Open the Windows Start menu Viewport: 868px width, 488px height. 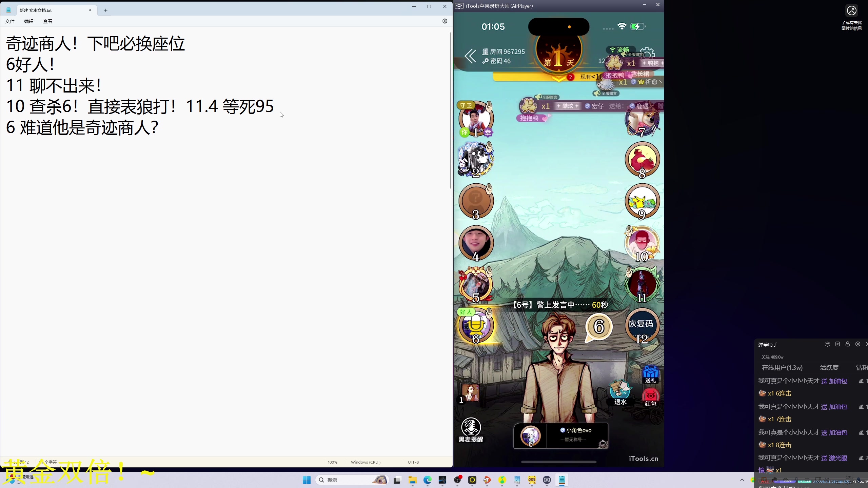click(307, 480)
